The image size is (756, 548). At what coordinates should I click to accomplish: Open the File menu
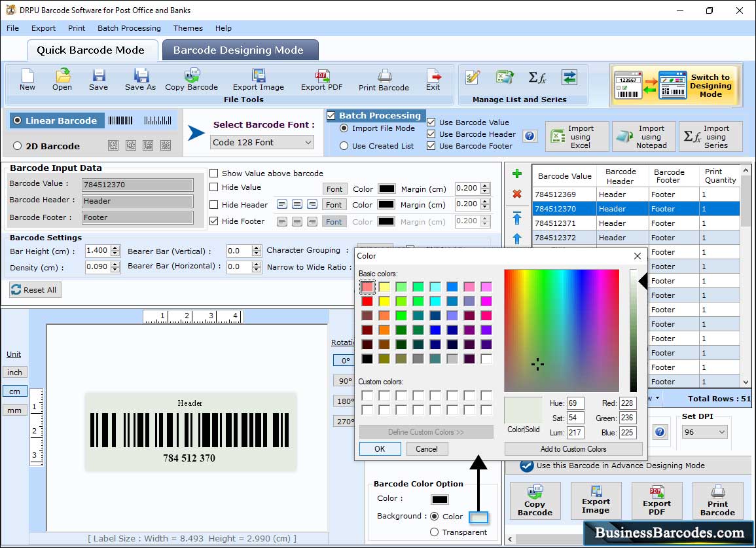click(x=12, y=28)
